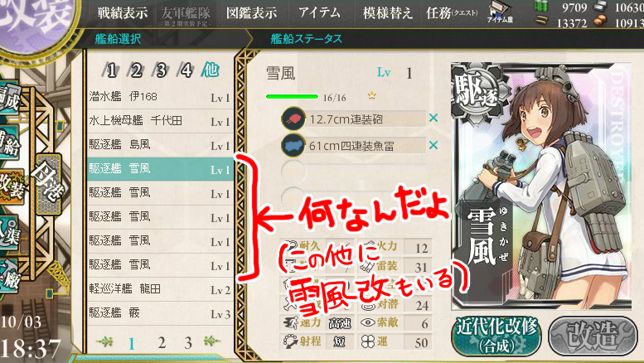Open the アイテム menu item
Viewport: 644px width, 363px height.
319,12
